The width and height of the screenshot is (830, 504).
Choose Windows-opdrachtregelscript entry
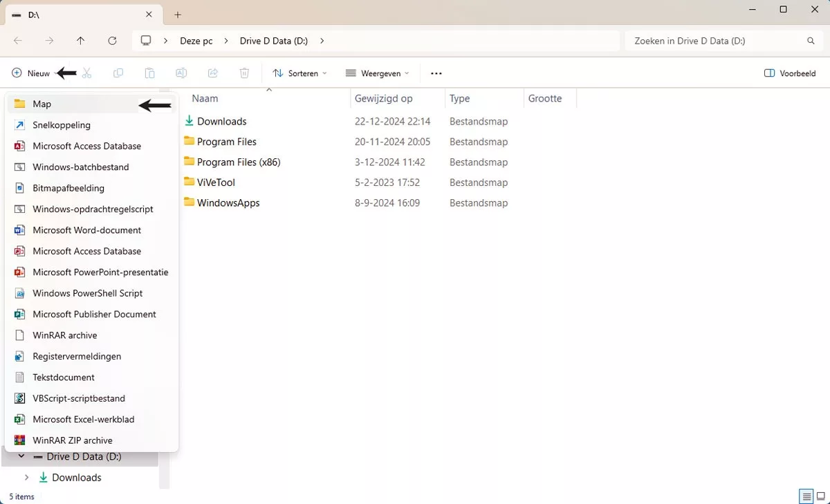91,209
